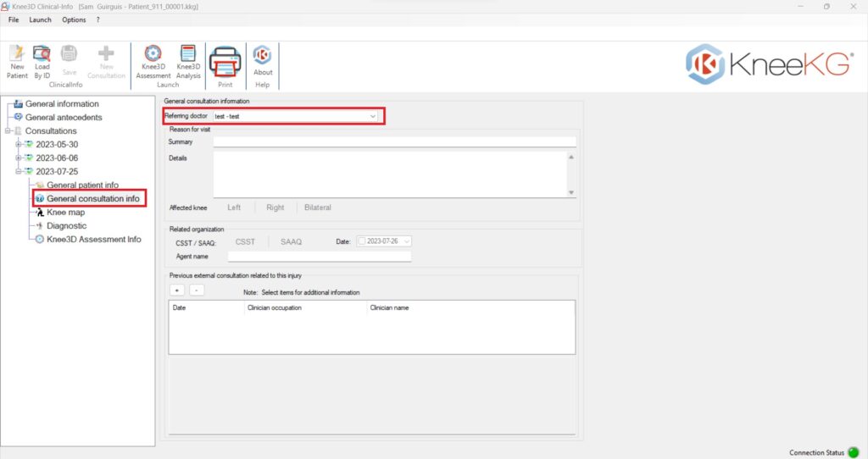The width and height of the screenshot is (868, 459).
Task: Open the Load By ID tool
Action: click(x=42, y=53)
